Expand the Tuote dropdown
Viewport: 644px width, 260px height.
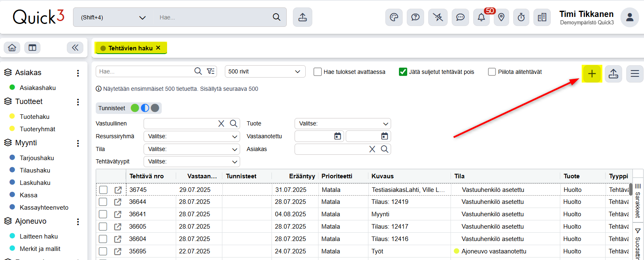tap(343, 123)
